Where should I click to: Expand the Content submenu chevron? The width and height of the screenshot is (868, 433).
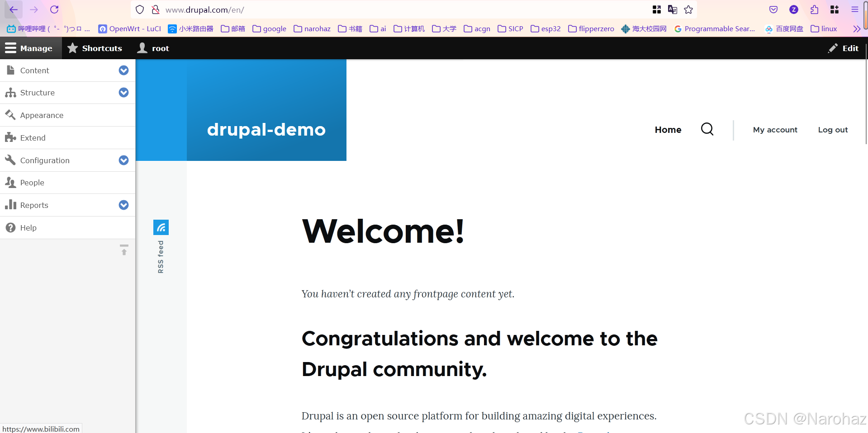coord(123,70)
